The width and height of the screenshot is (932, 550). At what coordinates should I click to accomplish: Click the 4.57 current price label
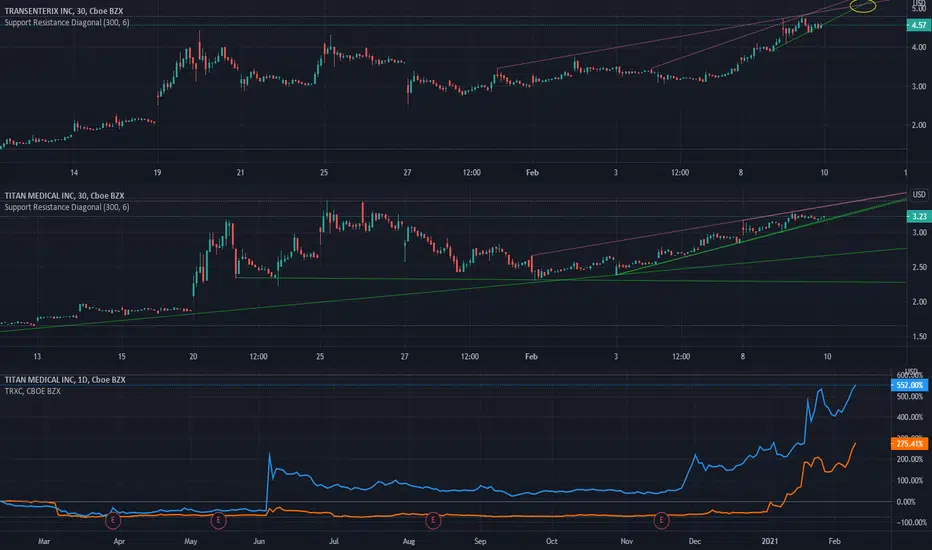click(918, 25)
